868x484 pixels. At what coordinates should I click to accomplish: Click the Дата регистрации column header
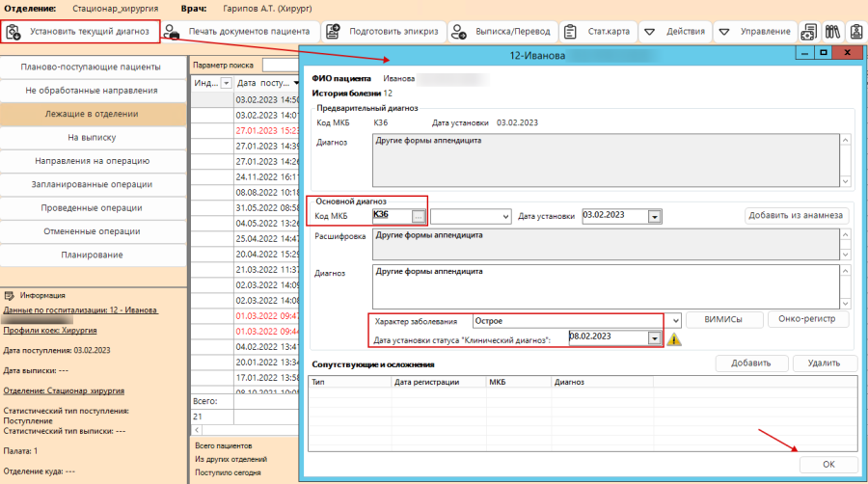tap(439, 382)
